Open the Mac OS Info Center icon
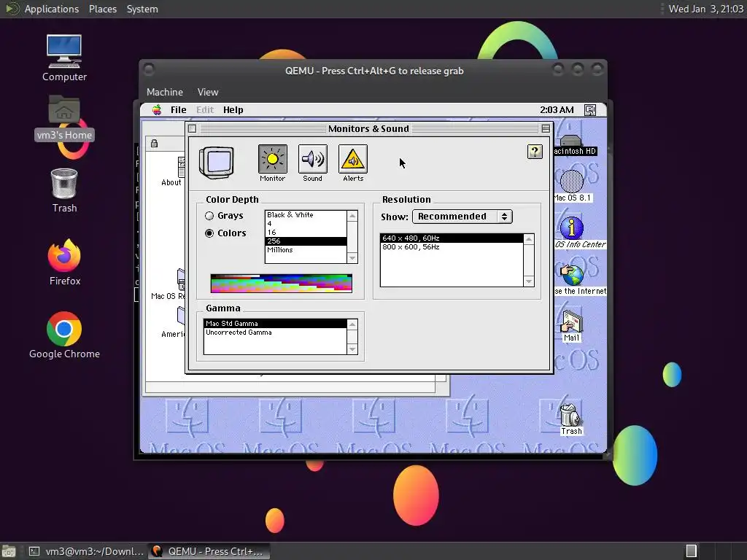 coord(572,227)
